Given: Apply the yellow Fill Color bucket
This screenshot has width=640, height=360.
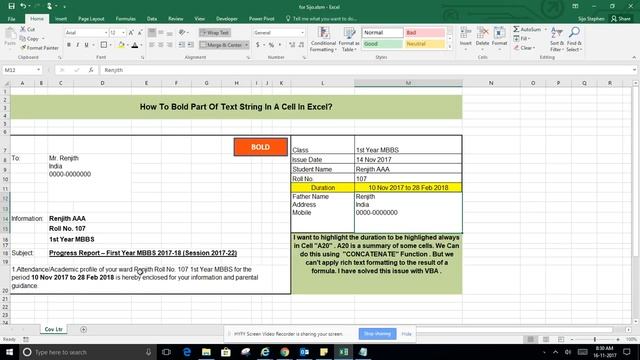Looking at the screenshot, I should (x=121, y=45).
